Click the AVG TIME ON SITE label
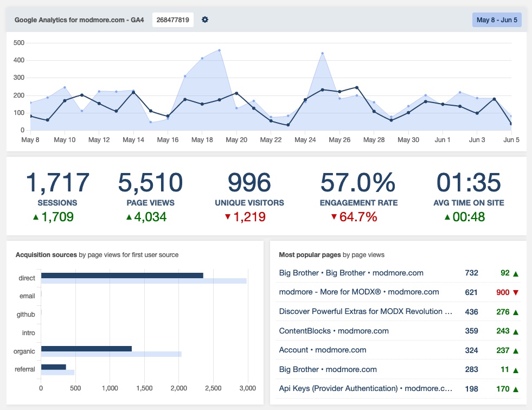 (x=469, y=203)
